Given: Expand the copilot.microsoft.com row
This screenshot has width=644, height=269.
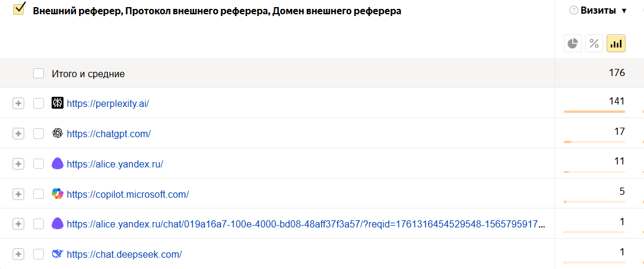Looking at the screenshot, I should (18, 194).
